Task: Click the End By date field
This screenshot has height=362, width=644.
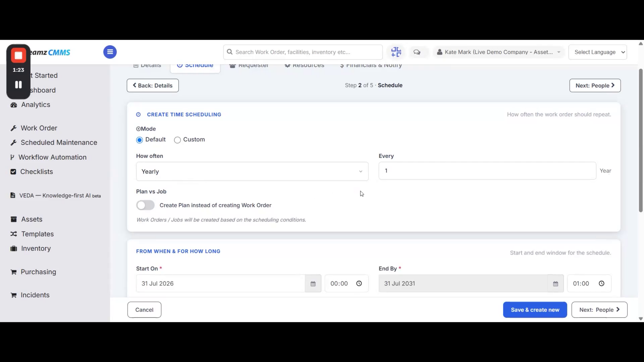Action: point(463,283)
